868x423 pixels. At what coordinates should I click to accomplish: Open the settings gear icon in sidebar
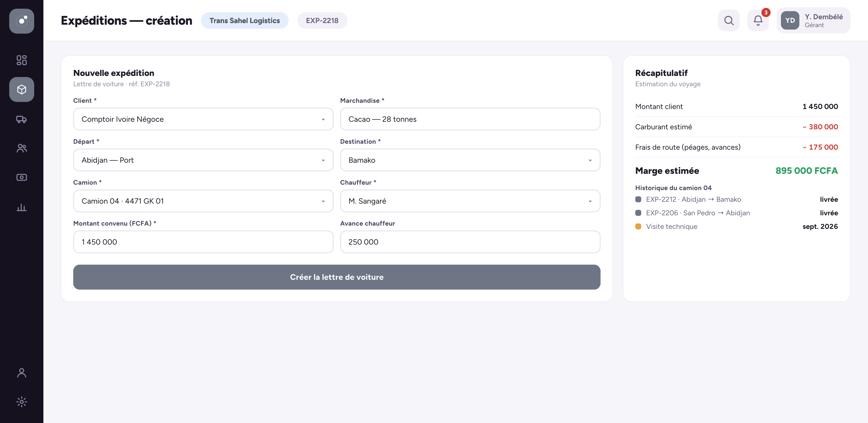22,402
